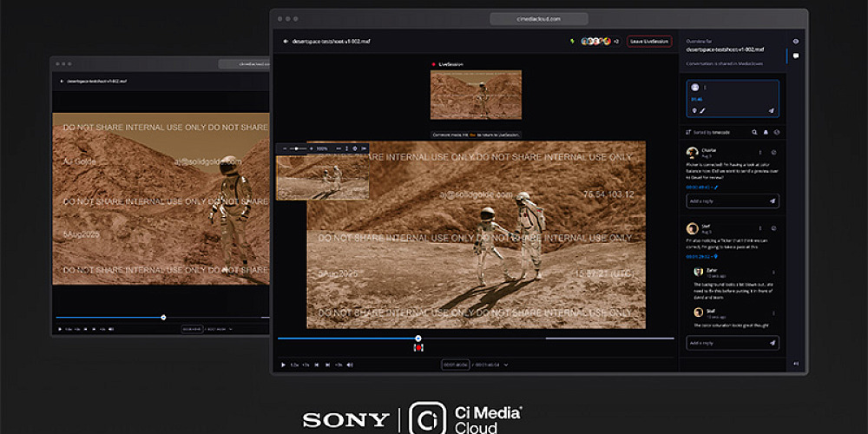Image resolution: width=868 pixels, height=434 pixels.
Task: Mark Charlie's comment as resolved
Action: click(773, 153)
